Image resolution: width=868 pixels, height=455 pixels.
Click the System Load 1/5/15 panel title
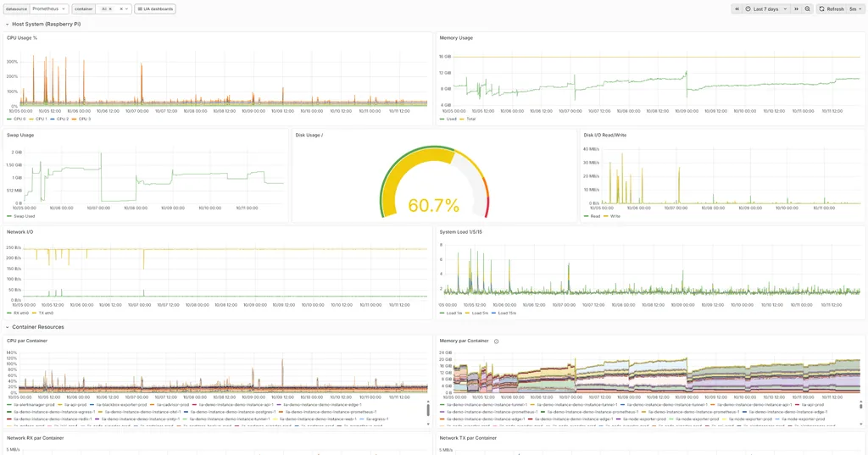[460, 232]
